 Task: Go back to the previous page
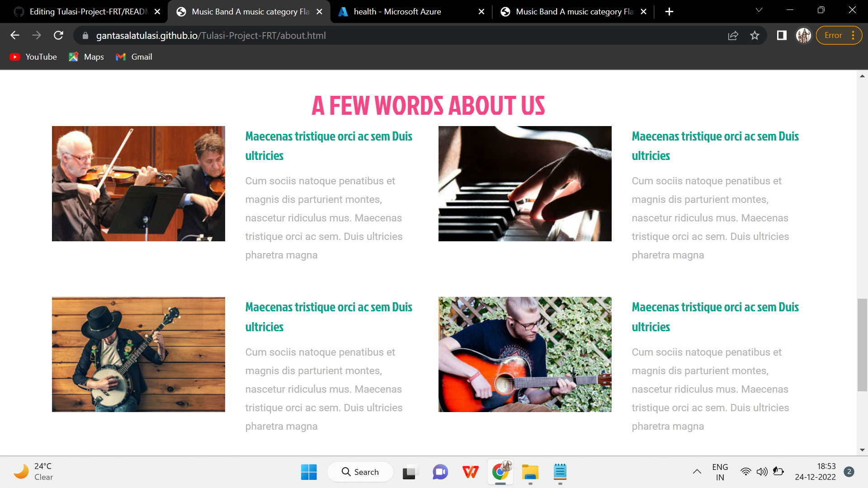point(15,35)
